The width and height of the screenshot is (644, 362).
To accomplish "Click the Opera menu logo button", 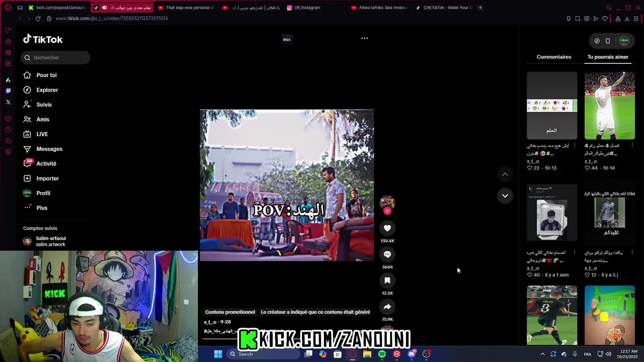I will (x=8, y=8).
